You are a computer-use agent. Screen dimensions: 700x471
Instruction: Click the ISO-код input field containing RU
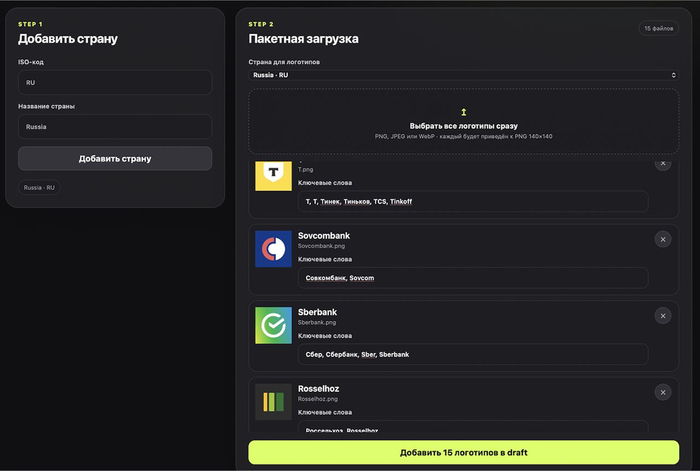[x=115, y=82]
